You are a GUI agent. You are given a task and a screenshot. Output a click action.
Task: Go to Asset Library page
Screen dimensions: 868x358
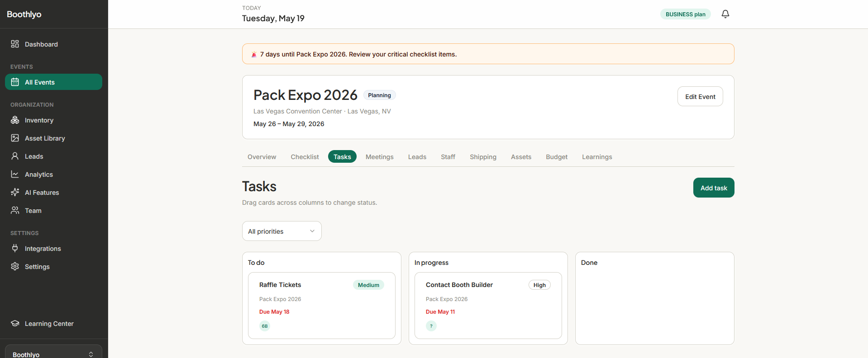tap(53, 138)
